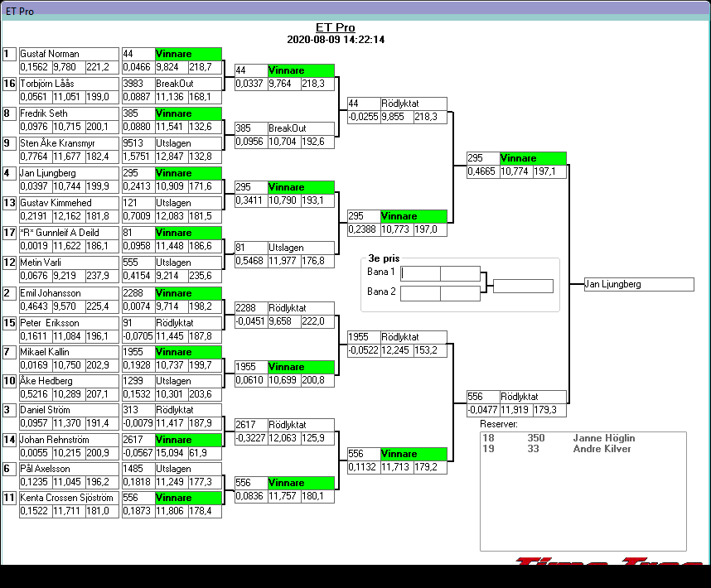Click the ET Pro window title bar

(355, 9)
